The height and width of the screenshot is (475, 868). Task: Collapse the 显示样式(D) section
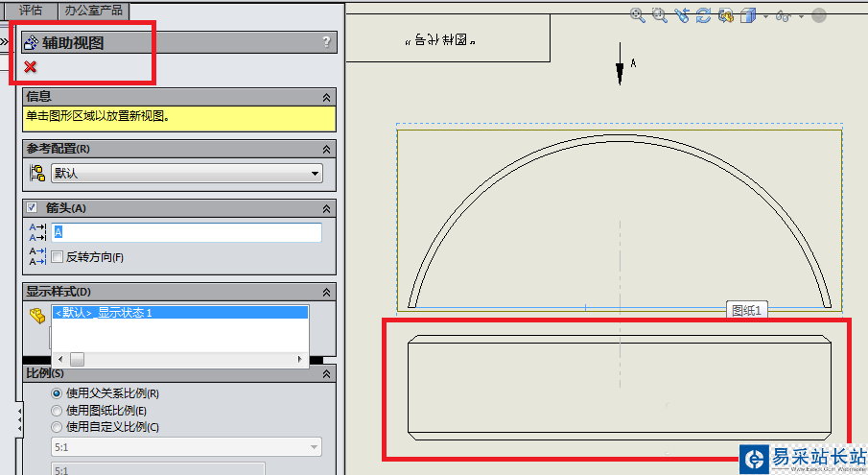point(327,293)
